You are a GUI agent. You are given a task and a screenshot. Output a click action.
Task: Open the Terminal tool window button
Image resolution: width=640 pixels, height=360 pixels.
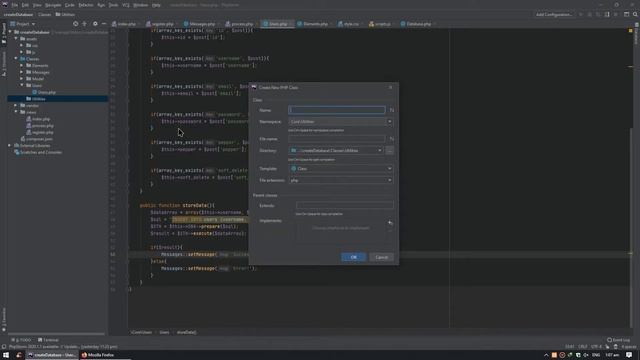(x=49, y=340)
